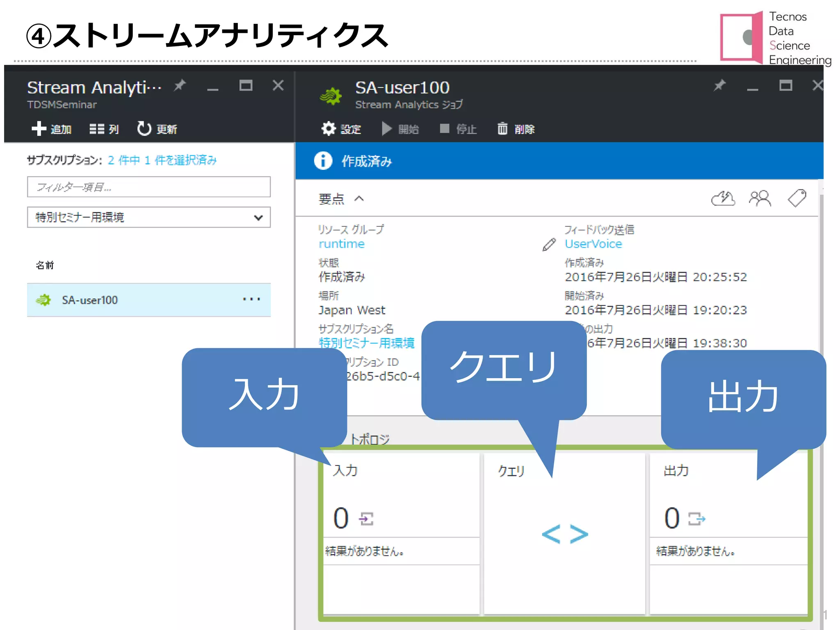Open 設定 settings for SA-user100
The height and width of the screenshot is (630, 840).
tap(341, 129)
